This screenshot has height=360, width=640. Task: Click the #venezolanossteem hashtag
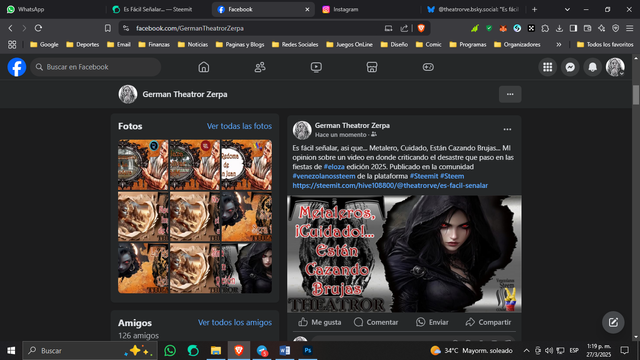point(324,176)
